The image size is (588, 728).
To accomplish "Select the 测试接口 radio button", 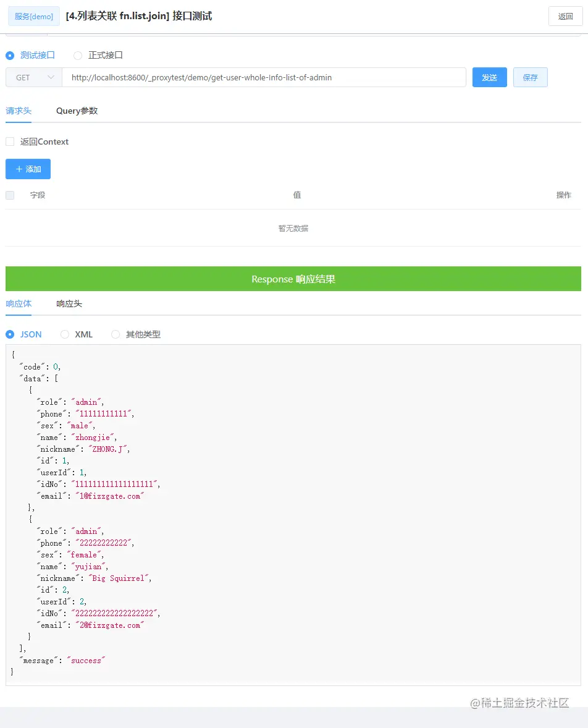I will (x=10, y=55).
